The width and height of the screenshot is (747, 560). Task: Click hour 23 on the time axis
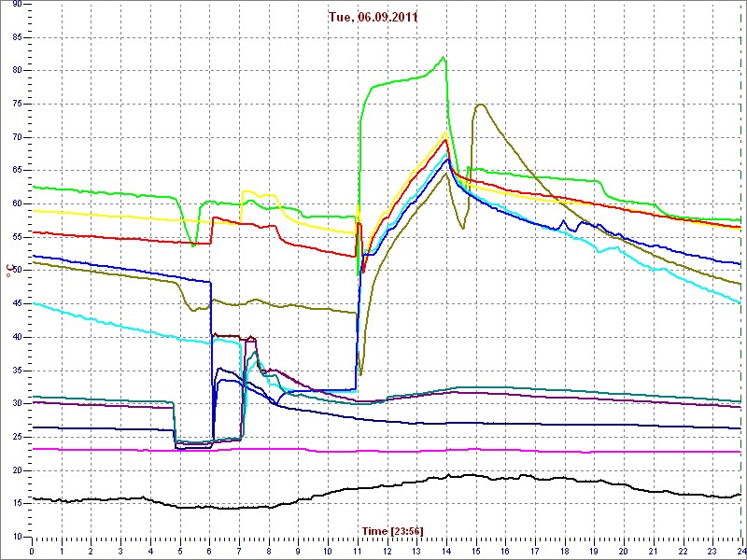712,552
